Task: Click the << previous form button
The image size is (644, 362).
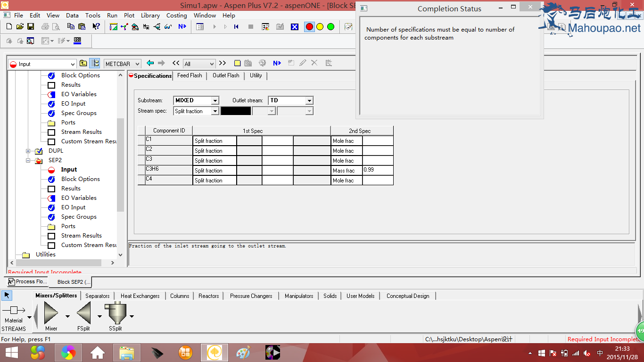Action: 176,63
